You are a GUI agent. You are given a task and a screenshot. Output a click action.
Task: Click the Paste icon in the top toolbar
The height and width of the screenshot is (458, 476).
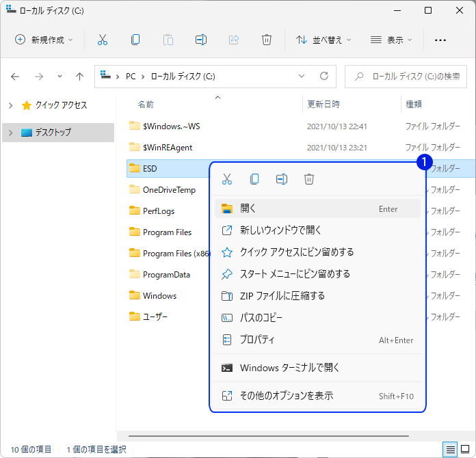click(168, 40)
